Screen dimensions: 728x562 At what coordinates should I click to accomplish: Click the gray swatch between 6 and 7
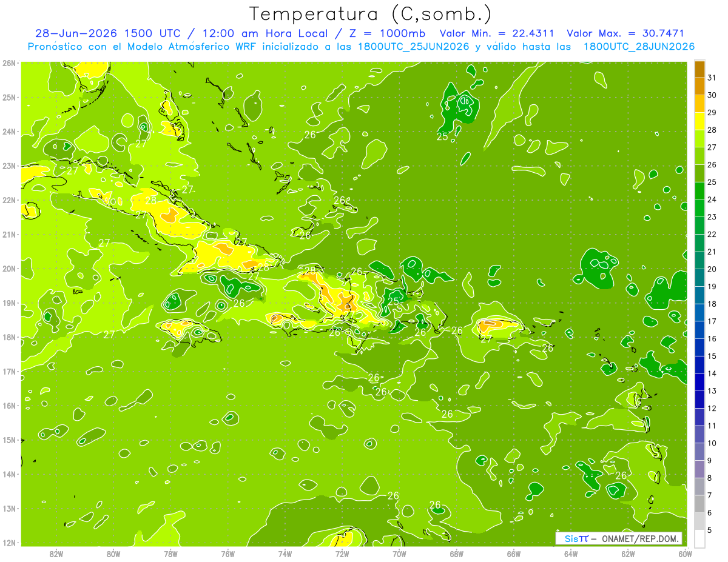tap(699, 504)
